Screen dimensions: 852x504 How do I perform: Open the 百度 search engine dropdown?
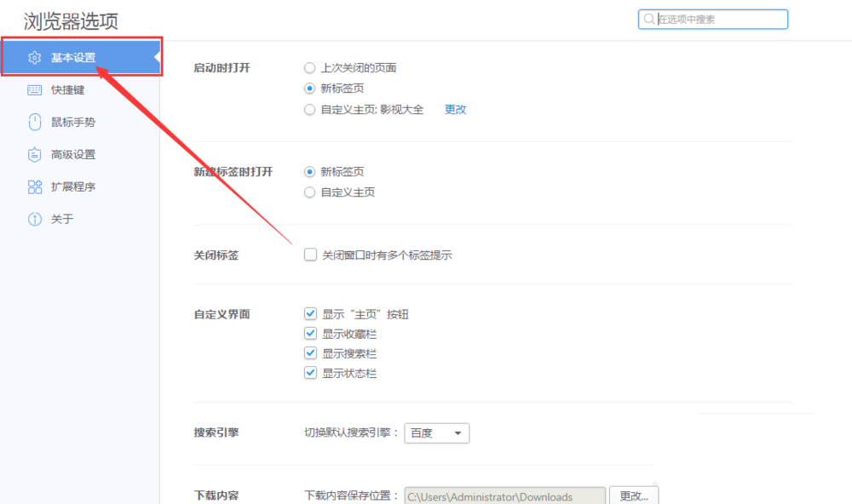point(436,432)
